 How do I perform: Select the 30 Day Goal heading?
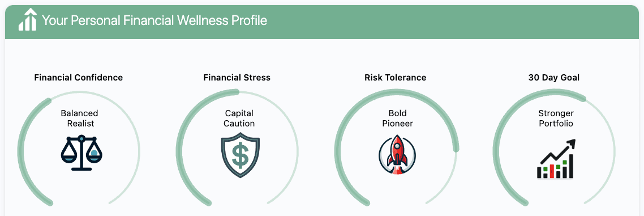(553, 77)
